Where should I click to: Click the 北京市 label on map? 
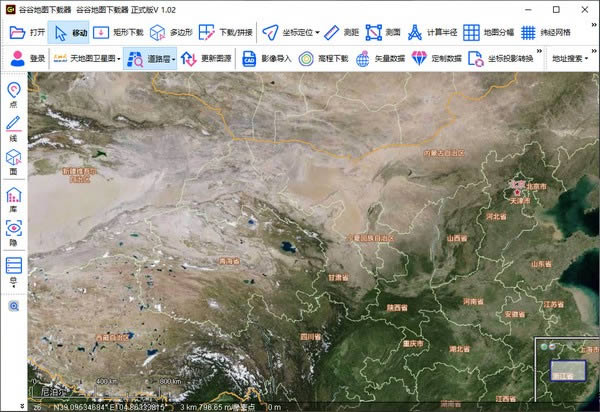click(x=537, y=186)
